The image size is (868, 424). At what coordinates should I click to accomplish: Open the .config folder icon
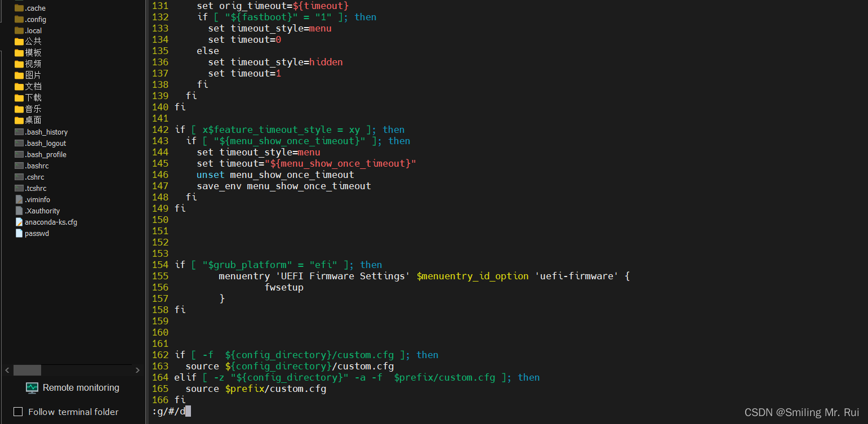point(19,19)
